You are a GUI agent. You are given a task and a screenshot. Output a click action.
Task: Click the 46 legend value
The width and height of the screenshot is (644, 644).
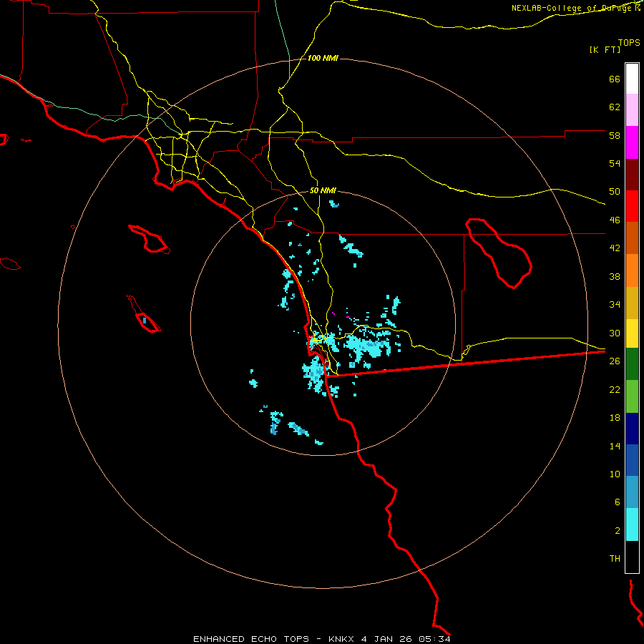click(615, 220)
